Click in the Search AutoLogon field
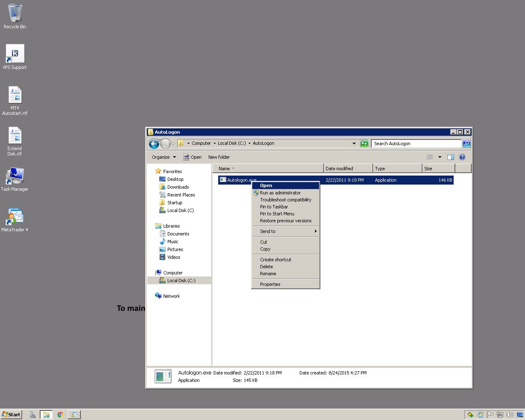The image size is (525, 420). (416, 144)
